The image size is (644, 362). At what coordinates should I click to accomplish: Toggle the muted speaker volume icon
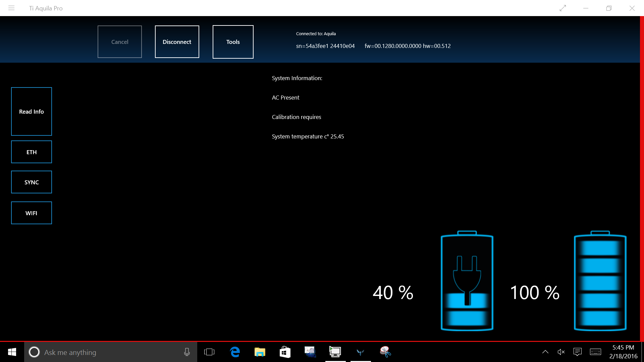(x=561, y=352)
